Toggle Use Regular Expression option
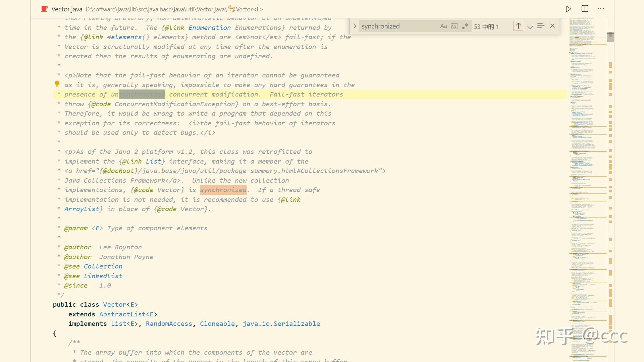This screenshot has height=362, width=644. pos(465,26)
